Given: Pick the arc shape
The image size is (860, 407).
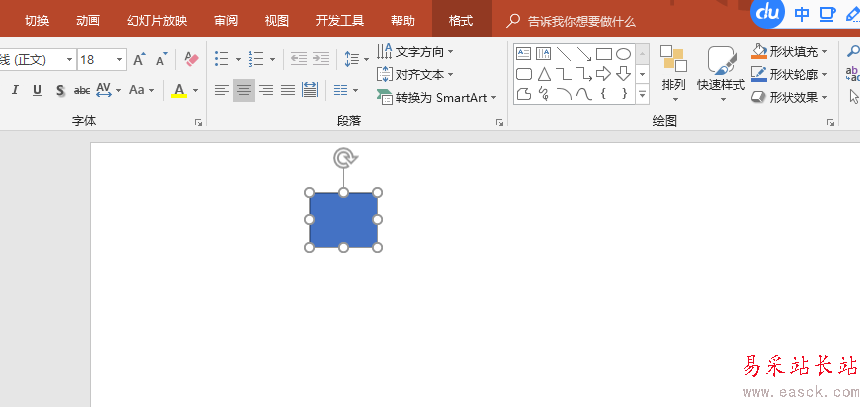Looking at the screenshot, I should [x=563, y=93].
